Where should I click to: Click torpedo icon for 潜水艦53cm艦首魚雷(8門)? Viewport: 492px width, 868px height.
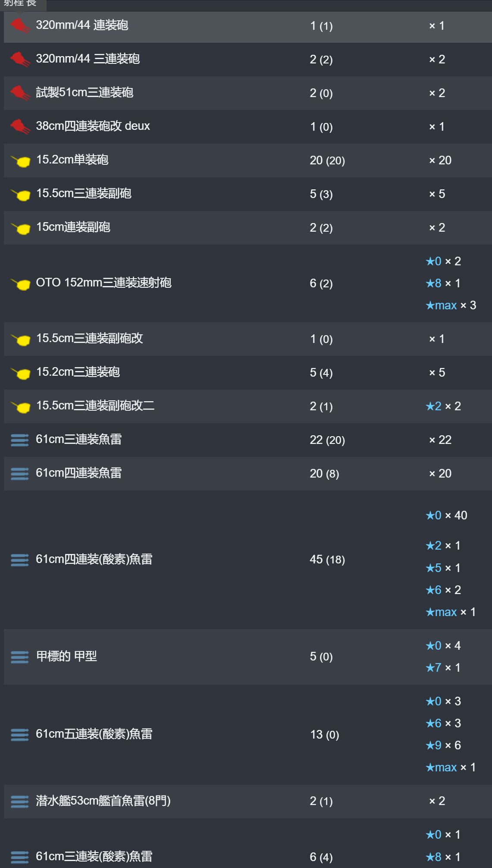coord(20,801)
